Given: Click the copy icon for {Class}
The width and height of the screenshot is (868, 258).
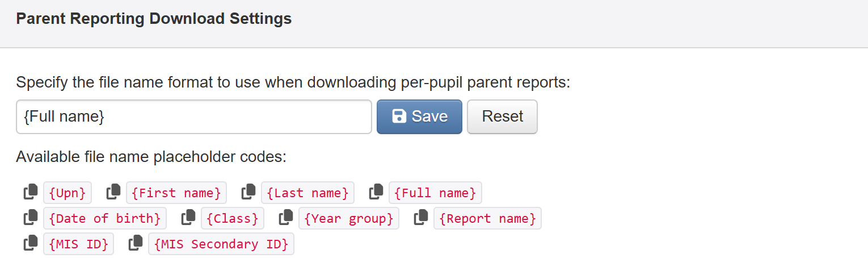Looking at the screenshot, I should pyautogui.click(x=188, y=218).
